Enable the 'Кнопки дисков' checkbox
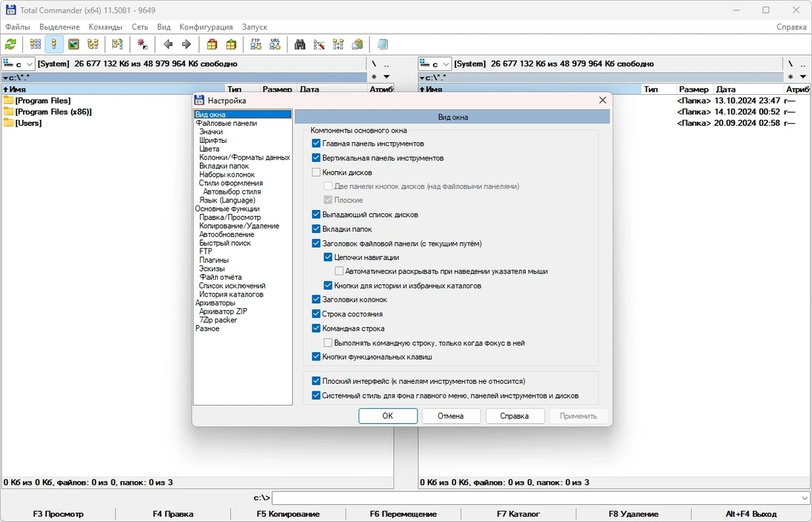The height and width of the screenshot is (522, 812). click(316, 173)
